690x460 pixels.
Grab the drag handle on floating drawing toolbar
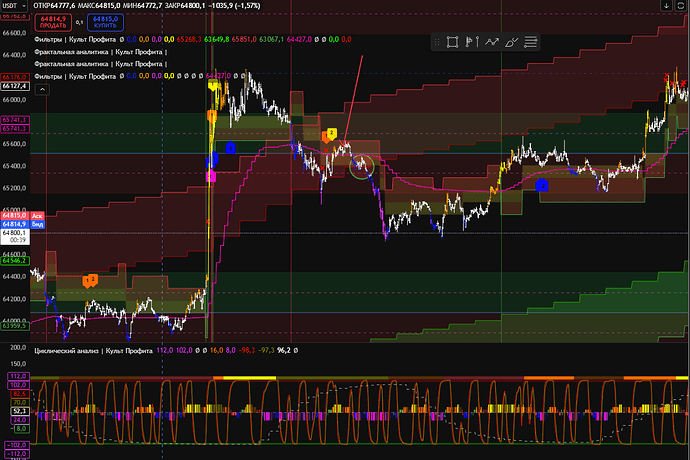[437, 42]
